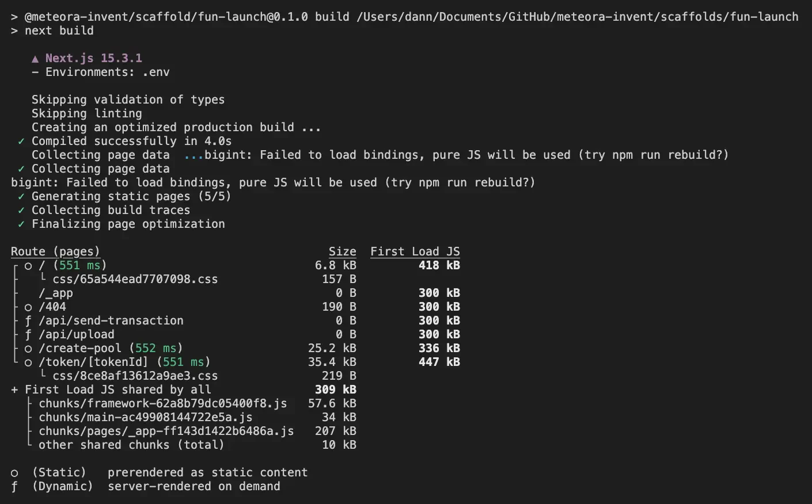Screen dimensions: 812x504
Task: Click the plus sign before First Load JS shared
Action: (14, 390)
